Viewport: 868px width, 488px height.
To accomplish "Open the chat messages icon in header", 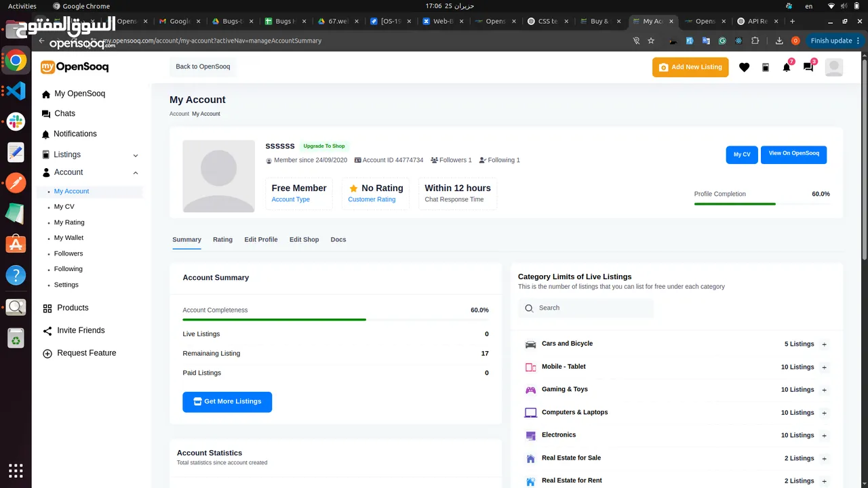I will [808, 67].
